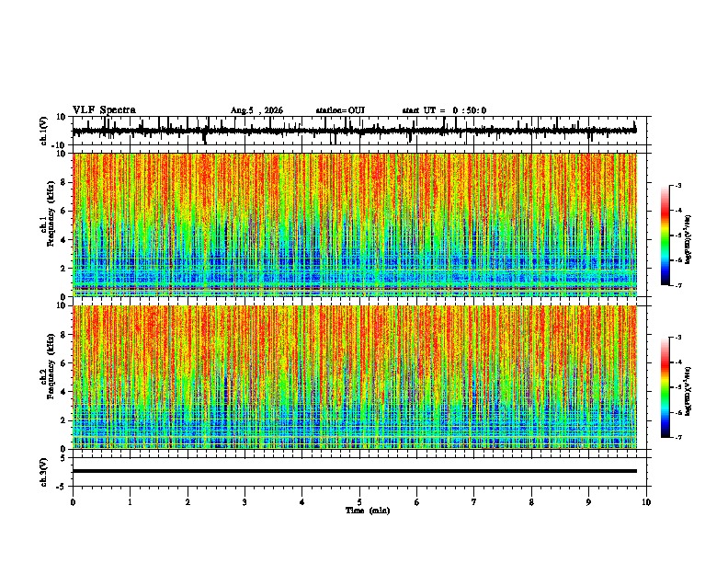Click the '1' minute time-axis tick label

click(130, 502)
